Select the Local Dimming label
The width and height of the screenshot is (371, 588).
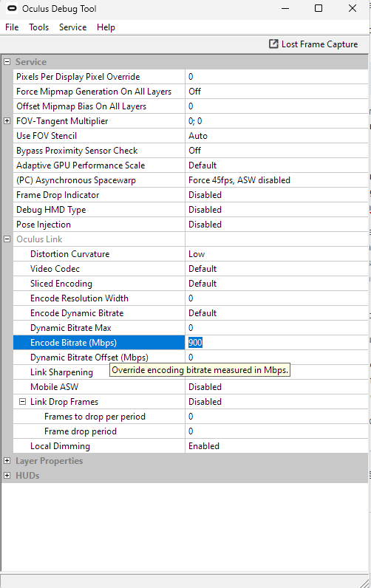pyautogui.click(x=60, y=446)
